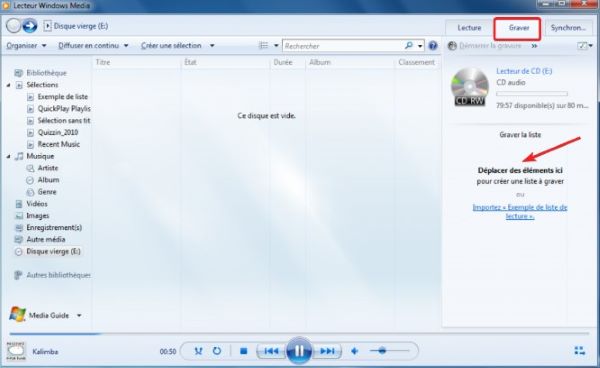Click the Graver la liste title
Screen dimensions: 600x368
click(x=520, y=135)
